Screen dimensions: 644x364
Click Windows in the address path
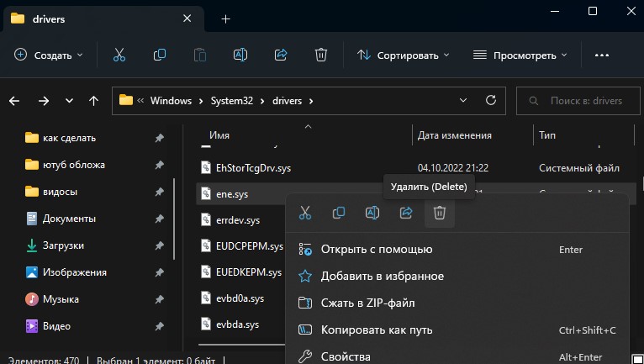171,101
